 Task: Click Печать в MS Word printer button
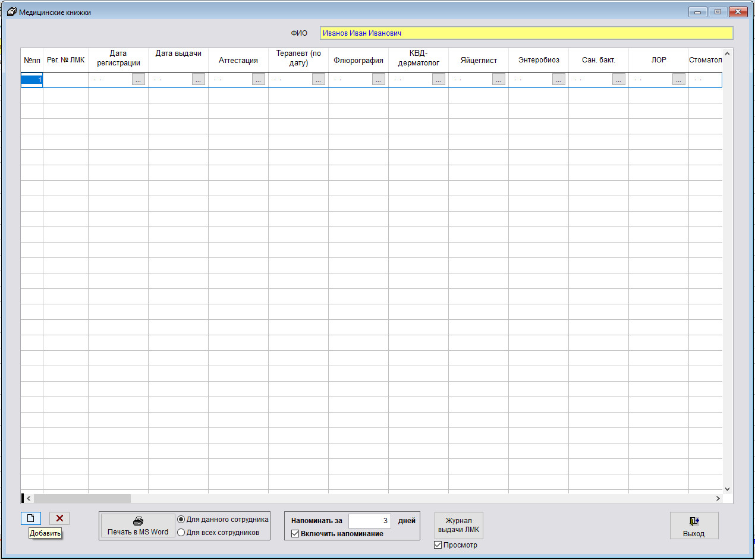(x=138, y=526)
